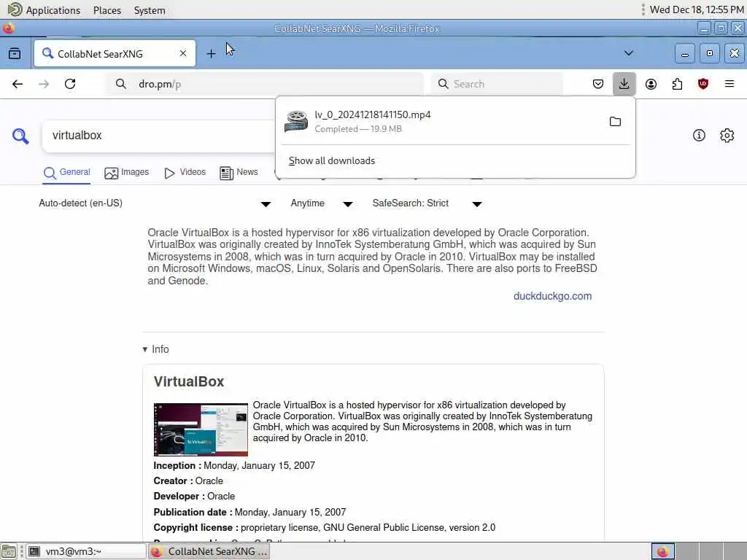Open the SafeSearch: Strict dropdown

point(427,203)
